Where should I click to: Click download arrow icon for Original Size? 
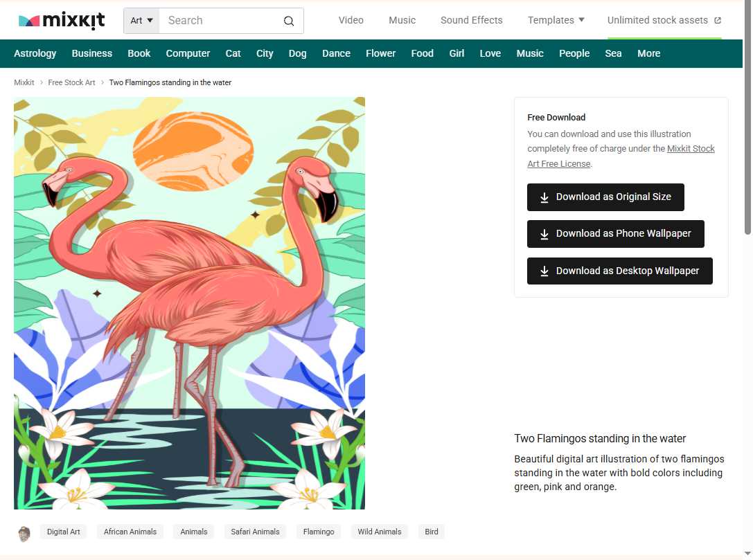pyautogui.click(x=544, y=197)
